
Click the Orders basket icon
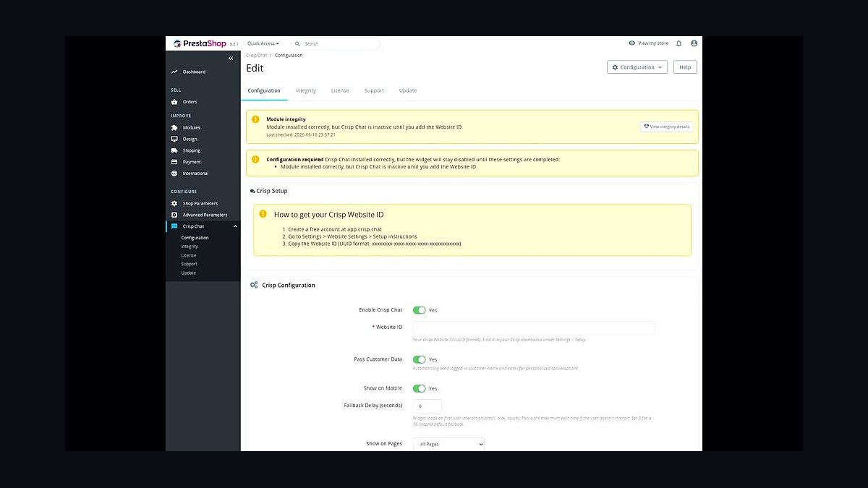(174, 102)
